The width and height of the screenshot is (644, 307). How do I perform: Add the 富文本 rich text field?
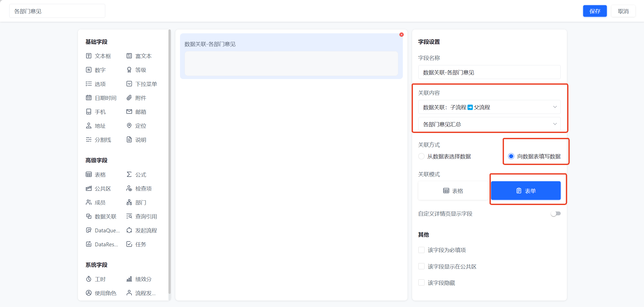(x=139, y=56)
